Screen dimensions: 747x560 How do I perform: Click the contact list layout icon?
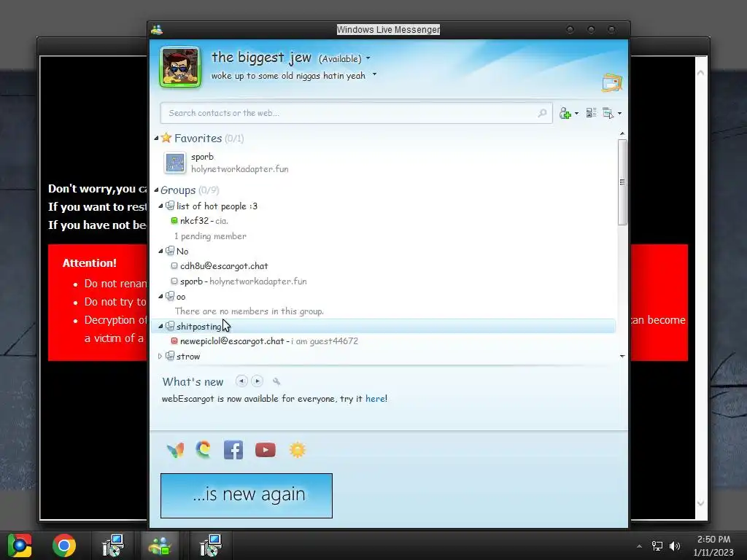coord(591,113)
